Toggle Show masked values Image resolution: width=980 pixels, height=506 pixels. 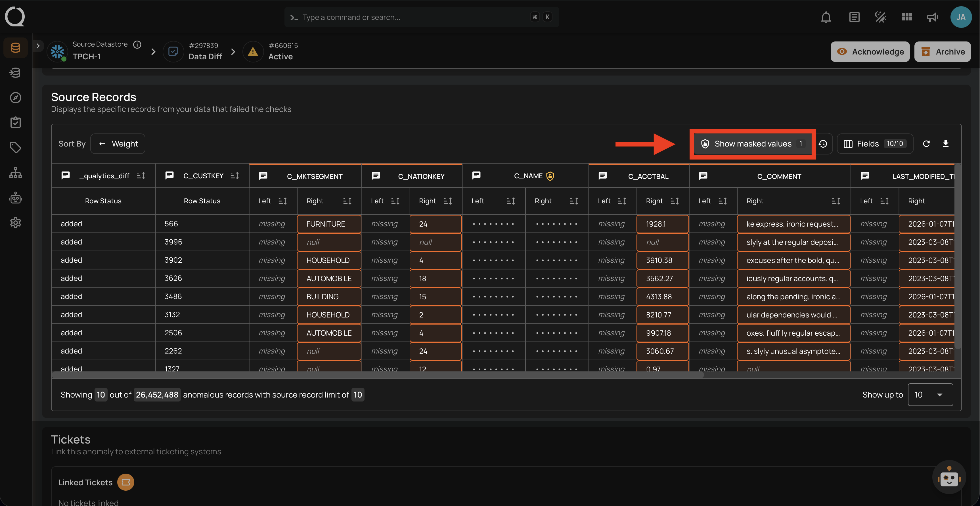[753, 144]
